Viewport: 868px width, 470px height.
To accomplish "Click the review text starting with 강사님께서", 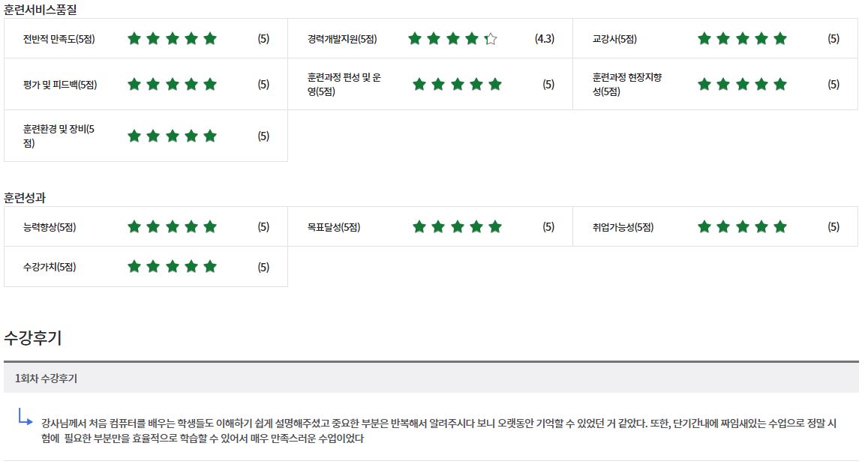I will tap(438, 430).
